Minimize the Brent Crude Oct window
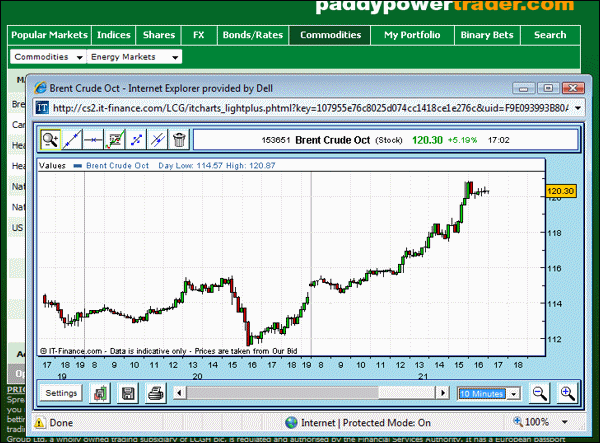This screenshot has height=443, width=600. [x=523, y=88]
